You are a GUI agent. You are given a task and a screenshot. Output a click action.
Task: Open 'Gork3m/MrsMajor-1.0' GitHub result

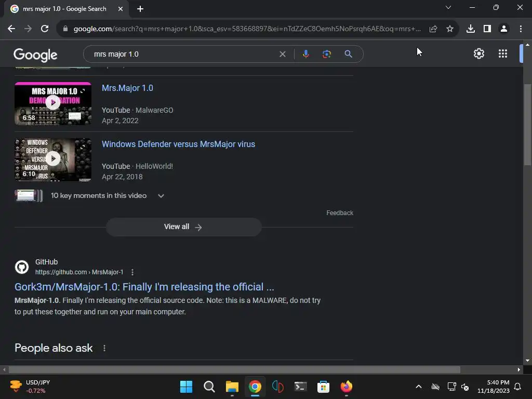[144, 287]
